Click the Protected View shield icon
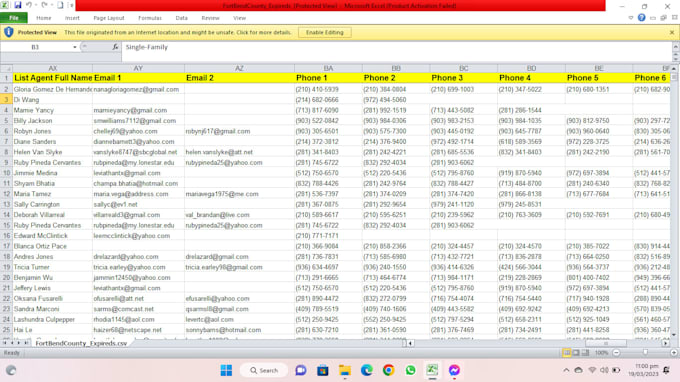 point(9,32)
